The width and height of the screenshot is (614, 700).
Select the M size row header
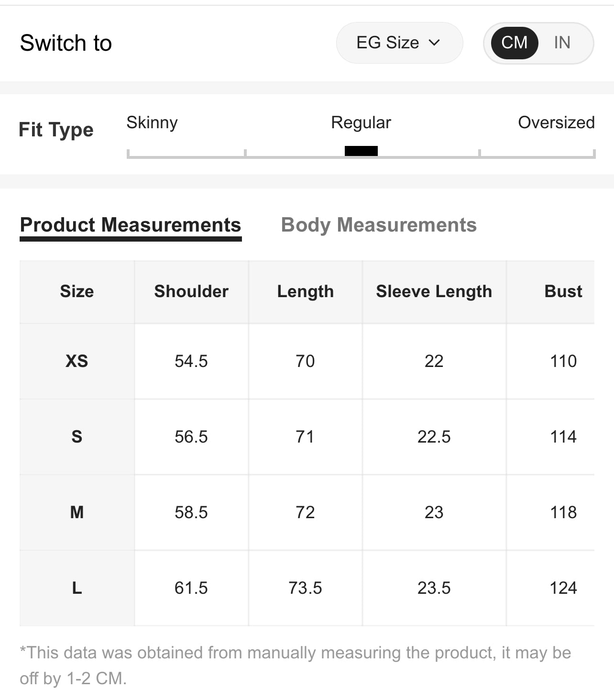coord(77,512)
